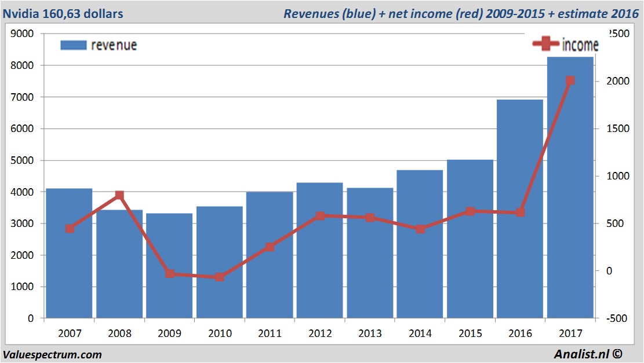Select the 2008 revenue bar
644x363 pixels.
119,264
